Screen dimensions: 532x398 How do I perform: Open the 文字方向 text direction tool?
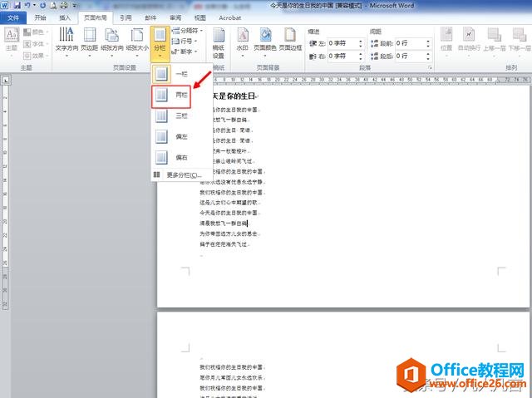click(x=66, y=40)
